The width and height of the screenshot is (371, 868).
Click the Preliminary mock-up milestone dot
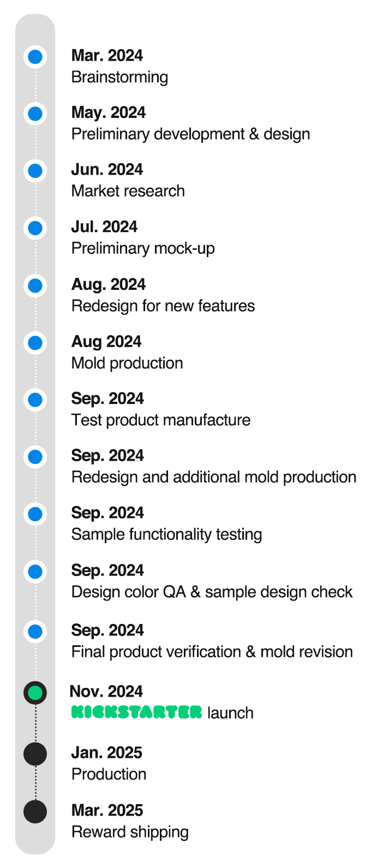35,228
